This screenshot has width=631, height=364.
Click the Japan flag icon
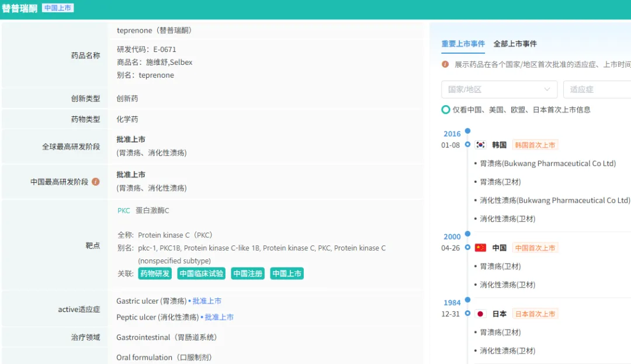(481, 314)
